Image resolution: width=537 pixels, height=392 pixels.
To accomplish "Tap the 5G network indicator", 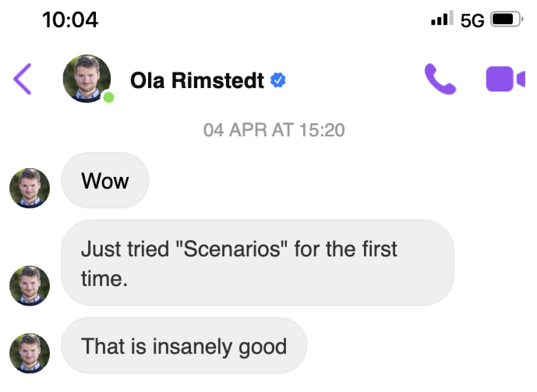I will pyautogui.click(x=472, y=20).
